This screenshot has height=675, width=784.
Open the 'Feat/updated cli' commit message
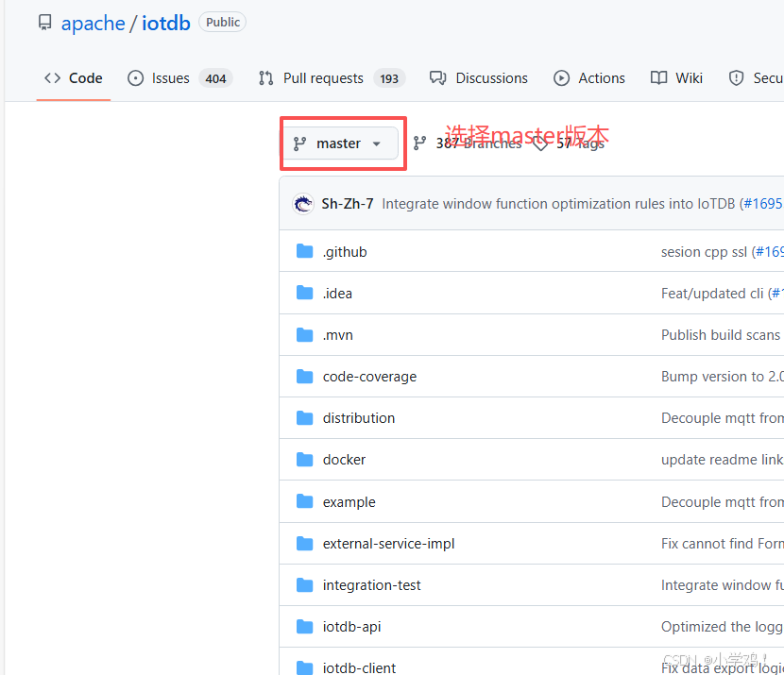coord(712,294)
